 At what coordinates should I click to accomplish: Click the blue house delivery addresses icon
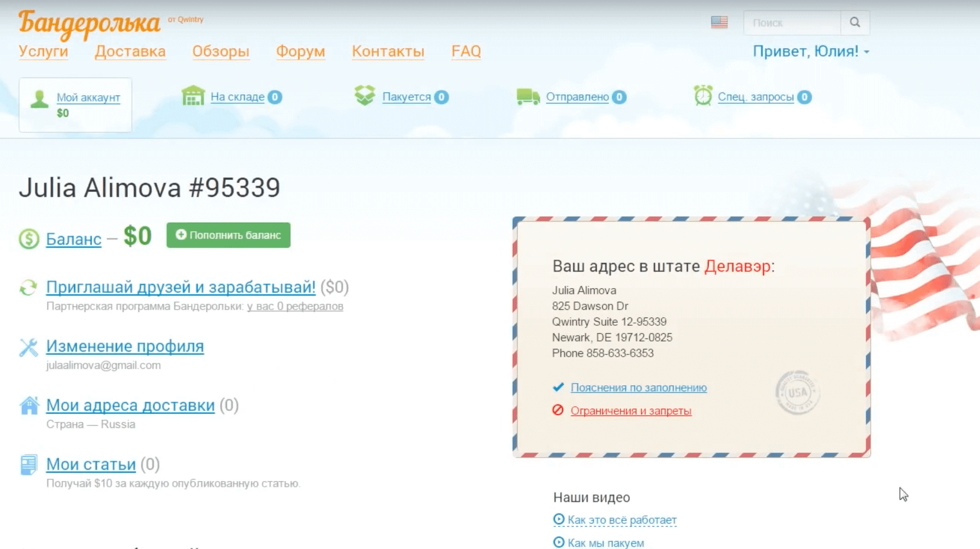click(29, 405)
